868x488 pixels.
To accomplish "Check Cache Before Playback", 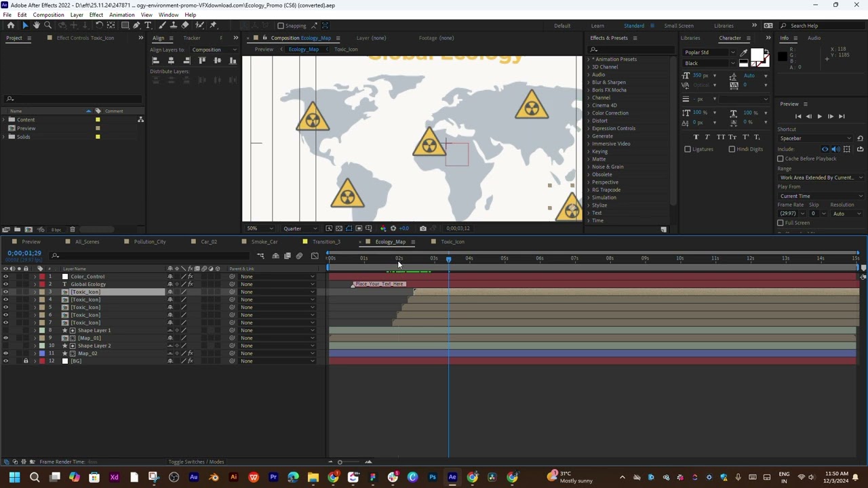I will (781, 159).
